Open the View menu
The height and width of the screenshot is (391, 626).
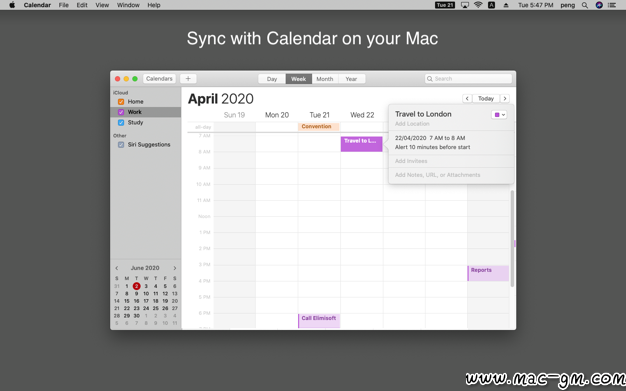(102, 5)
